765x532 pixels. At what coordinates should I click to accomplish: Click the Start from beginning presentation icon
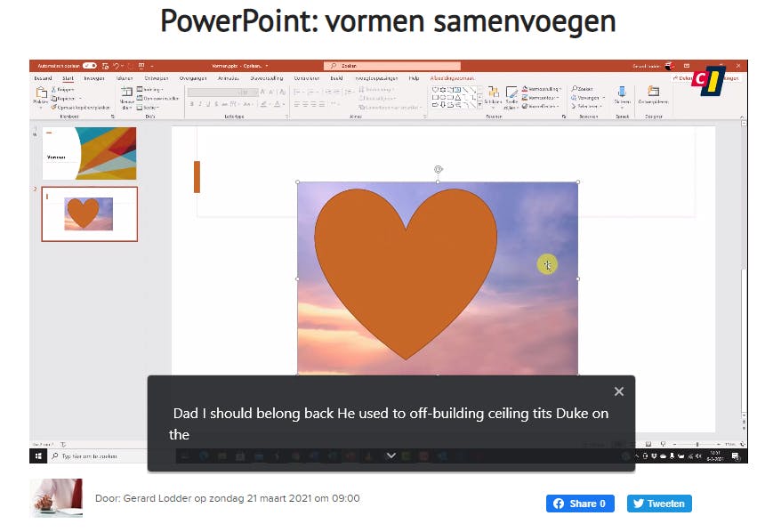[141, 66]
